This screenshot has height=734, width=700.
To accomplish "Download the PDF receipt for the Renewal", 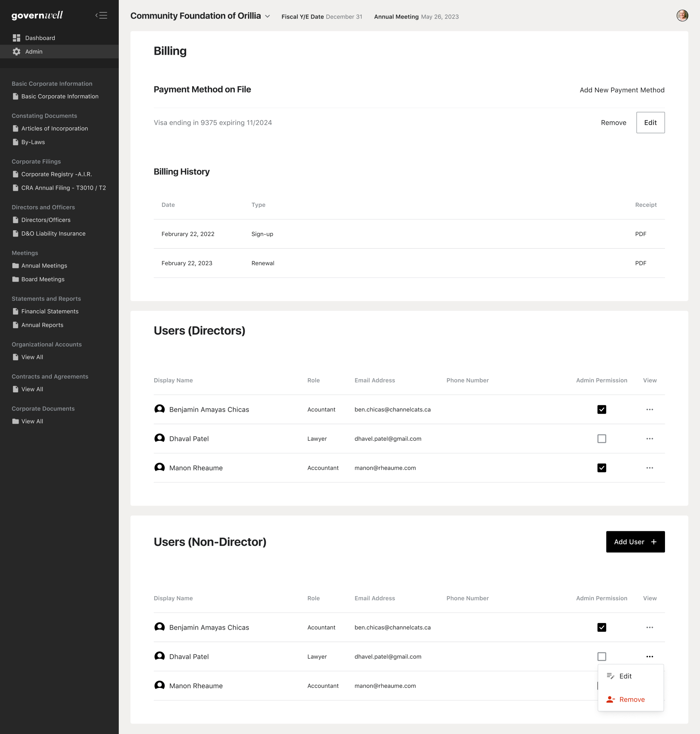I will pyautogui.click(x=640, y=263).
